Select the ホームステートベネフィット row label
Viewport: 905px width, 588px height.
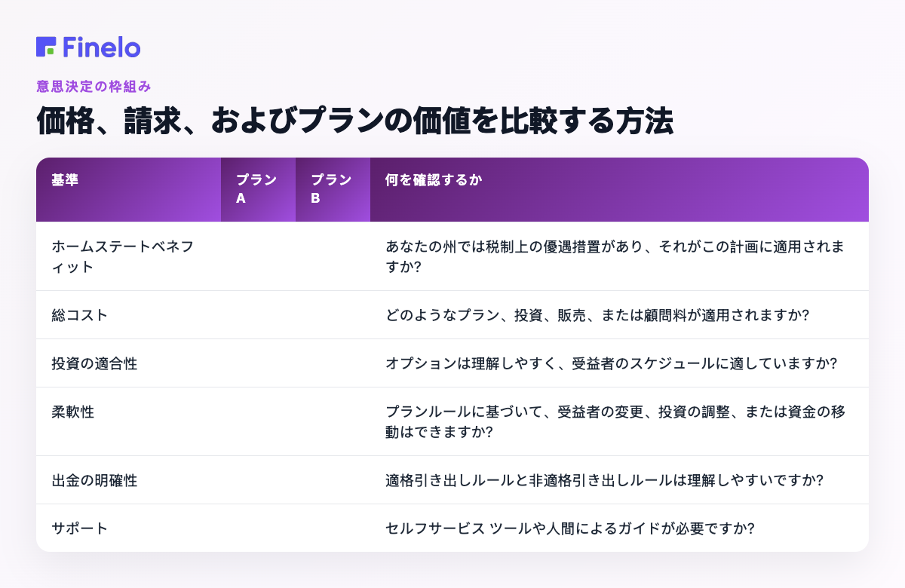click(122, 256)
